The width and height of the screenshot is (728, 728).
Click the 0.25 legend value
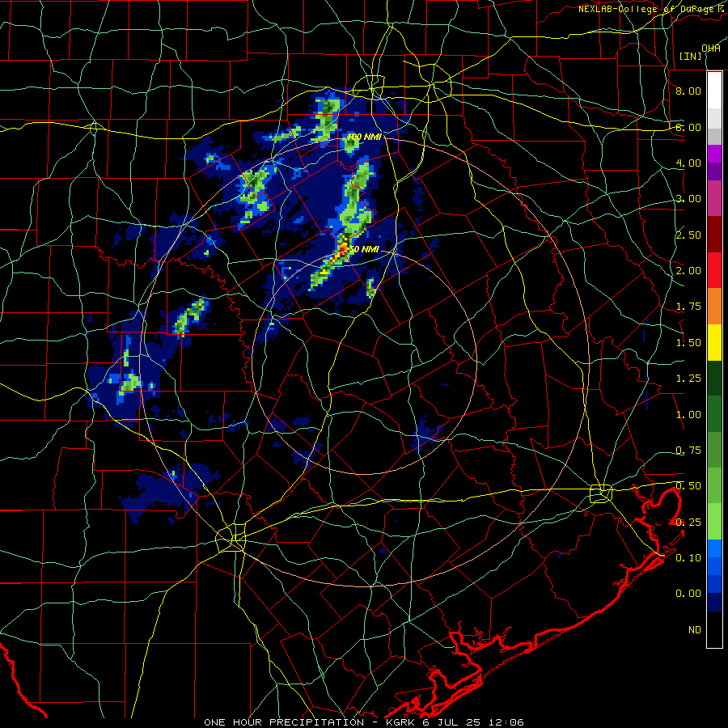pyautogui.click(x=688, y=523)
